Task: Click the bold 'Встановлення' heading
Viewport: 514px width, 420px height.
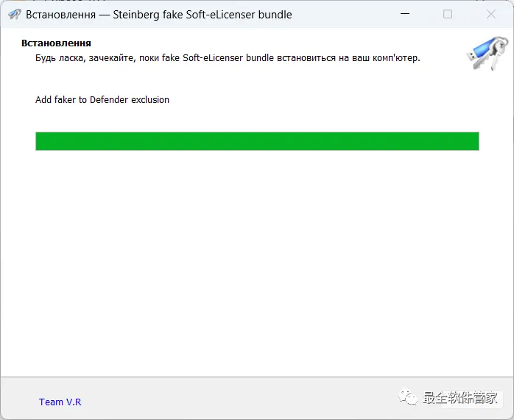Action: (56, 43)
